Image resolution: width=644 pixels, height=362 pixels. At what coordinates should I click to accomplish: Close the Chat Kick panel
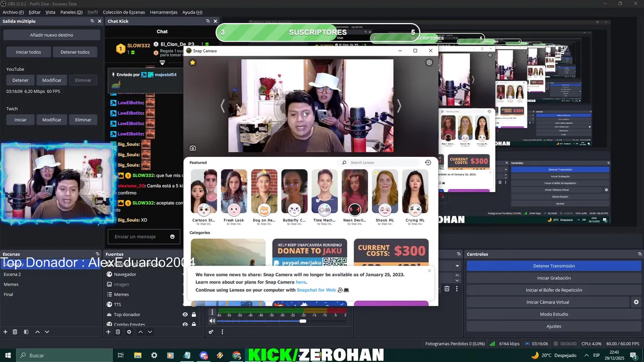coord(215,21)
